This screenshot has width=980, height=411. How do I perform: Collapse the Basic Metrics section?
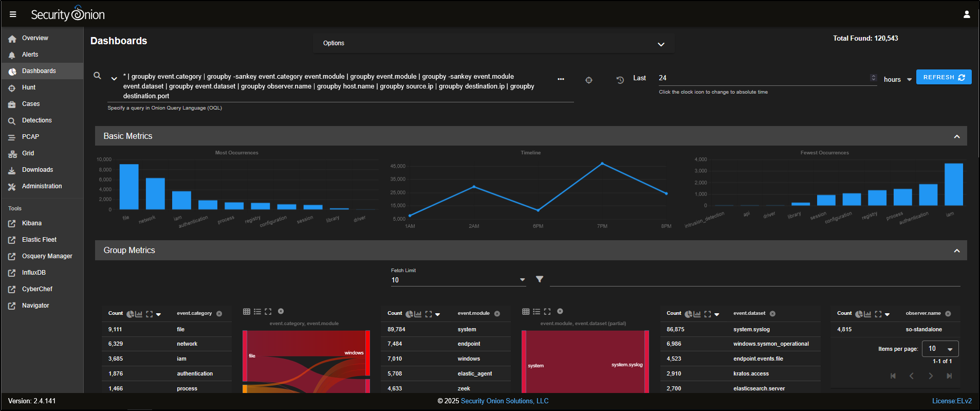[956, 136]
